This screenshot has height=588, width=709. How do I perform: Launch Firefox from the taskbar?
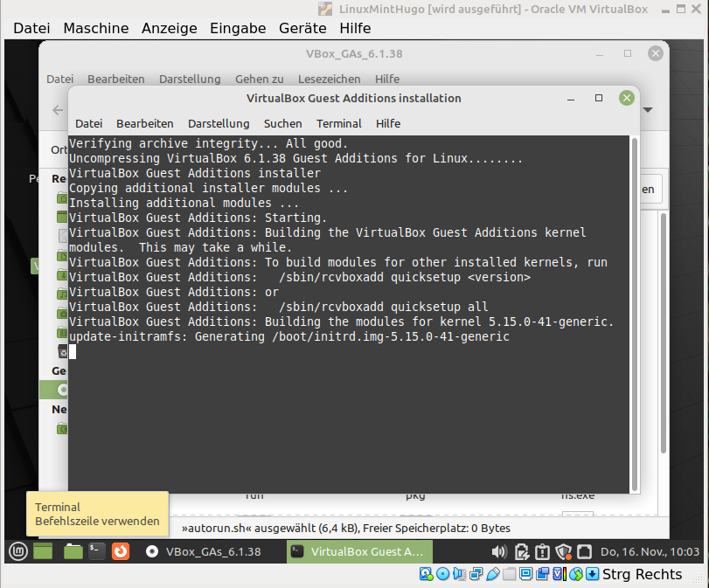pos(121,551)
